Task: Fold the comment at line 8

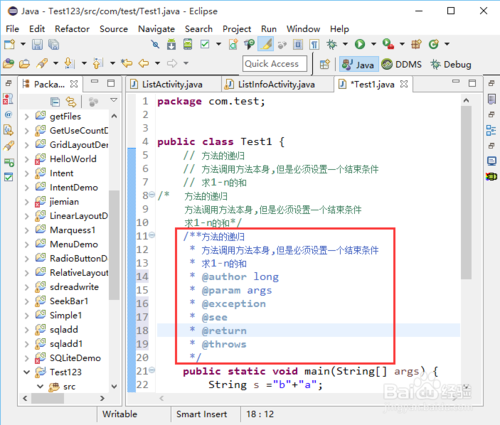Action: click(x=152, y=194)
